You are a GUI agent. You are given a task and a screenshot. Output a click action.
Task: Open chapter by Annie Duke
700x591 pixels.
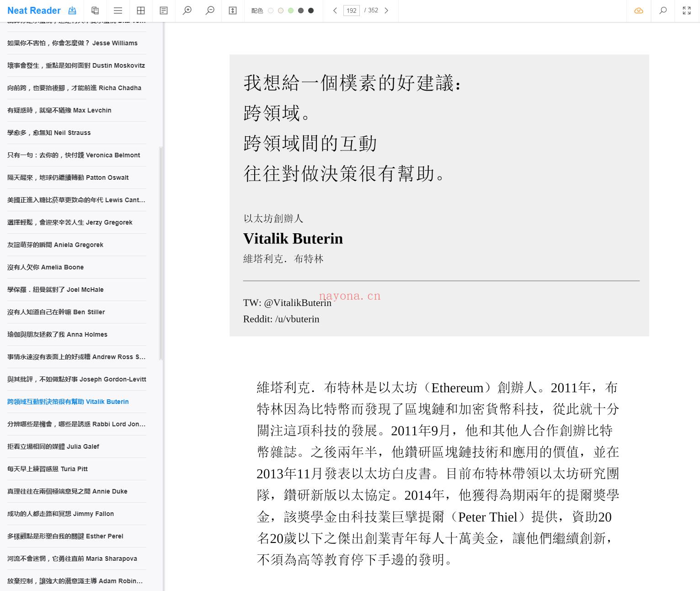[77, 491]
